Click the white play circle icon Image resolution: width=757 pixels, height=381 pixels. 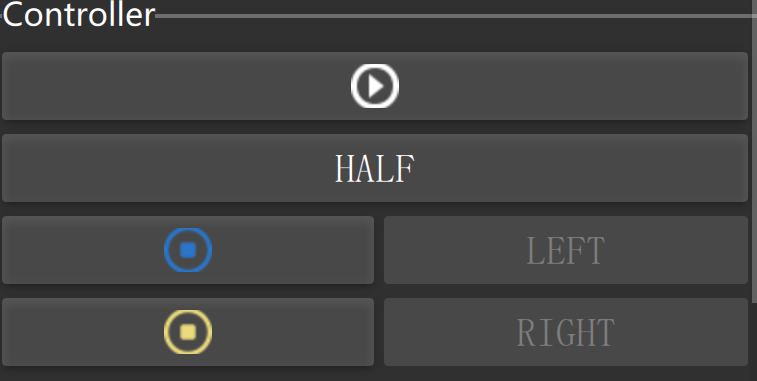pyautogui.click(x=375, y=86)
